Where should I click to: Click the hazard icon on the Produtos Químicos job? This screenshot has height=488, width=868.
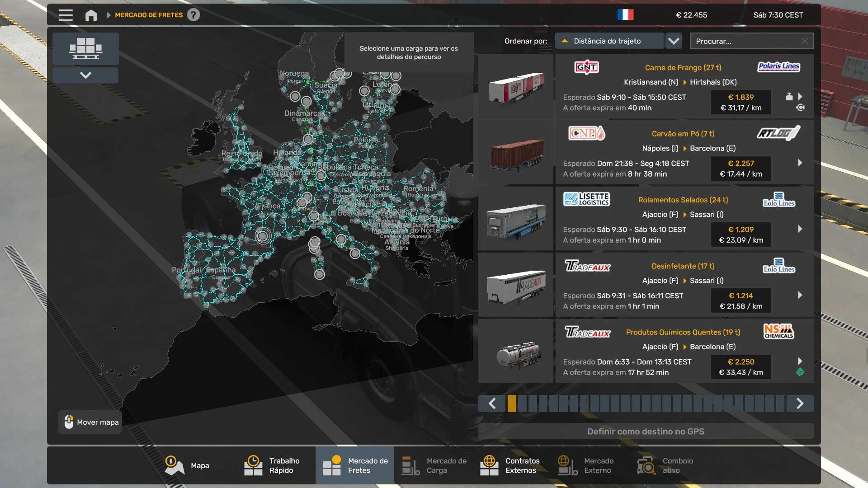tap(800, 372)
